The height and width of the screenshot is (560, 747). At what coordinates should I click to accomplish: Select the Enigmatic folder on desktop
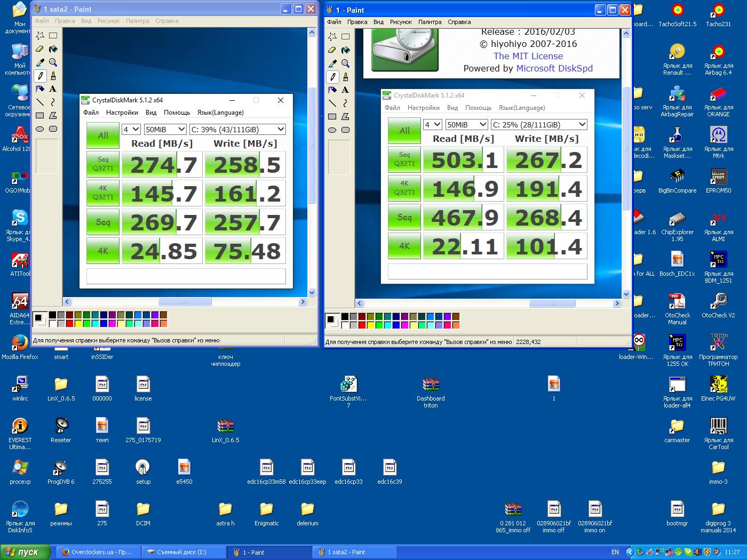[x=266, y=514]
